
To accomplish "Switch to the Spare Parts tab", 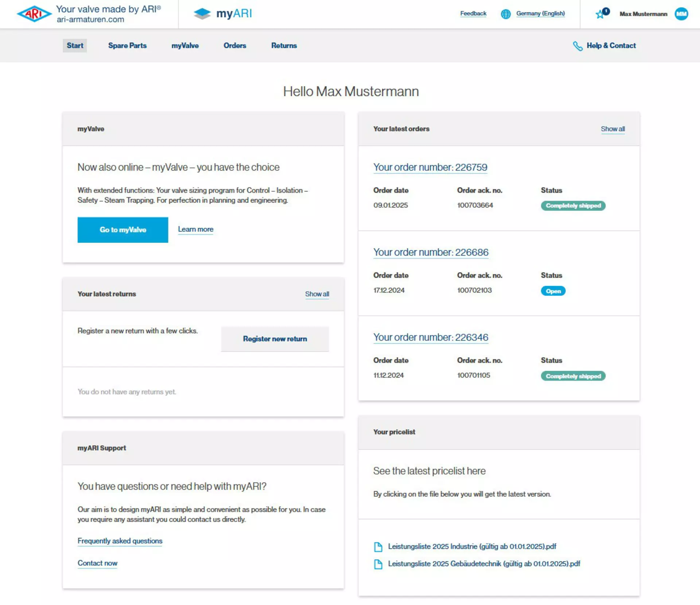I will (127, 46).
